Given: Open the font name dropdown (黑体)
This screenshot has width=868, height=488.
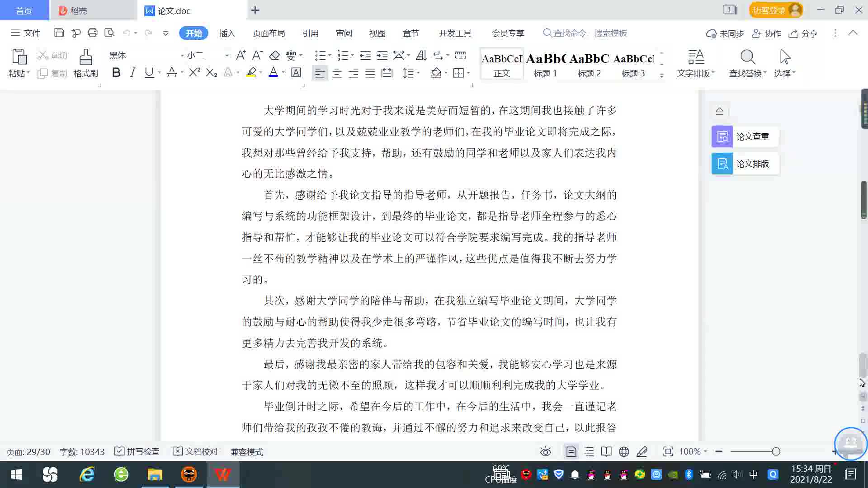Looking at the screenshot, I should 182,56.
